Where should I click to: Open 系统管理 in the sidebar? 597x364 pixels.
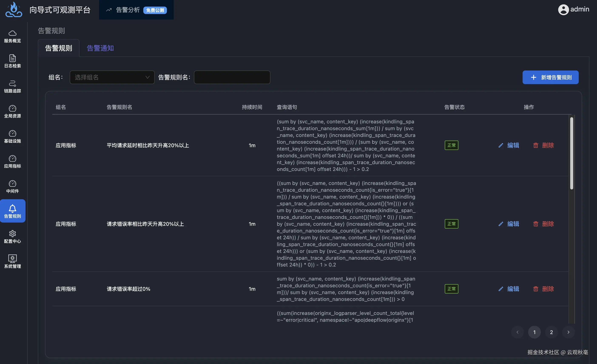pyautogui.click(x=12, y=262)
